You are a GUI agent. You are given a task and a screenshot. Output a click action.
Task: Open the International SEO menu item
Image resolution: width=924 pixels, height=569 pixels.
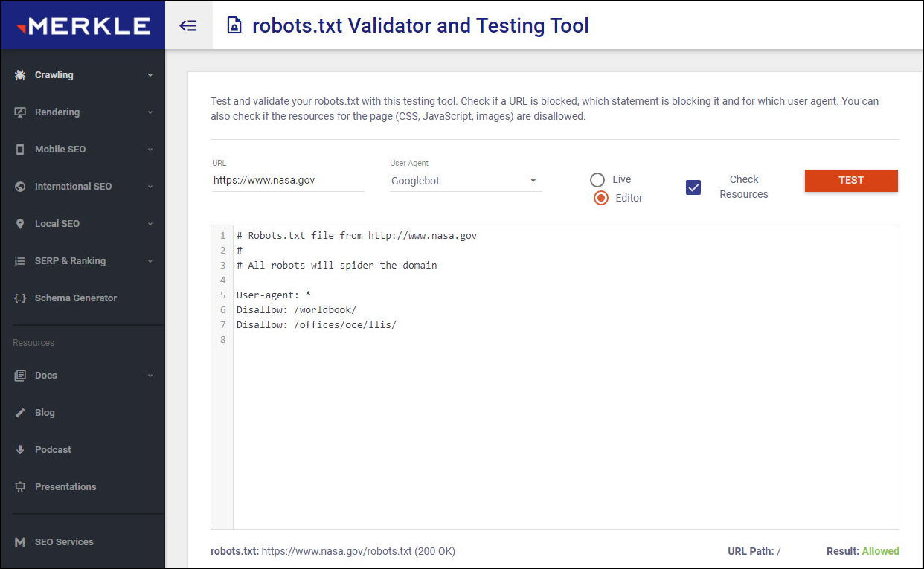click(x=83, y=187)
